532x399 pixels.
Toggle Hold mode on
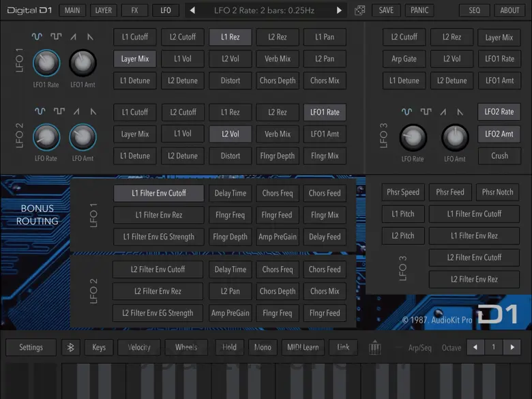[229, 347]
